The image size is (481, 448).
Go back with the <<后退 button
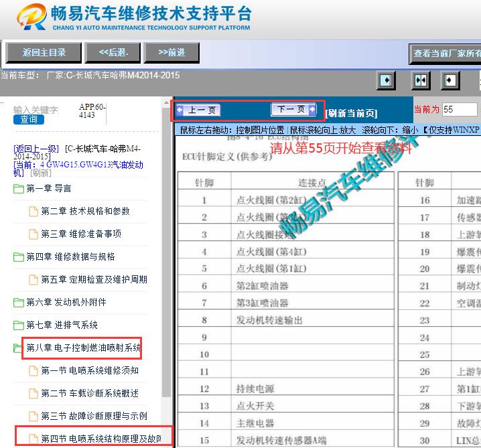pyautogui.click(x=113, y=53)
